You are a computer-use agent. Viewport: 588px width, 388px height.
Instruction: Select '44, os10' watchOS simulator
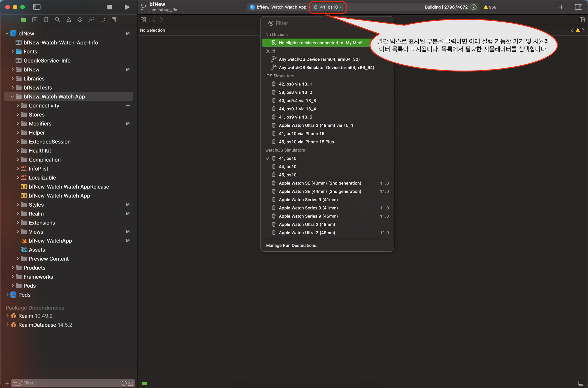click(x=288, y=167)
